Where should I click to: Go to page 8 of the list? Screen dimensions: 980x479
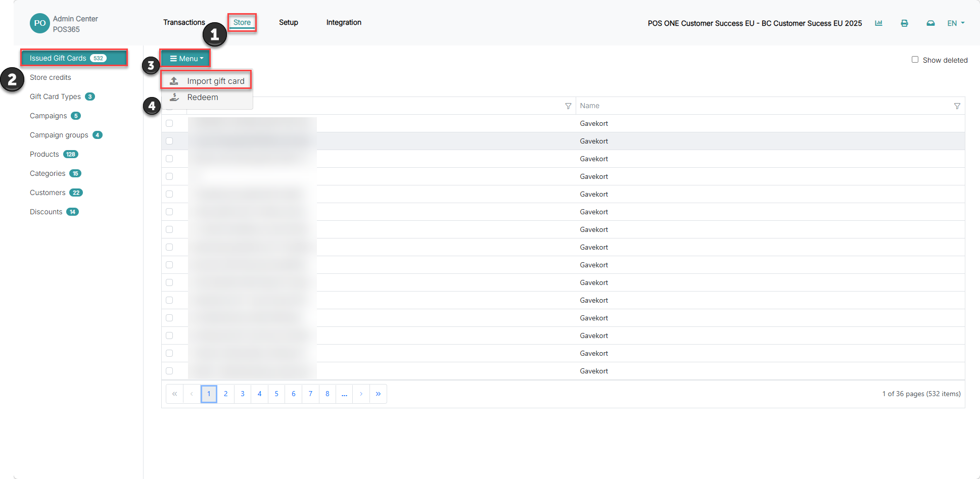(328, 394)
